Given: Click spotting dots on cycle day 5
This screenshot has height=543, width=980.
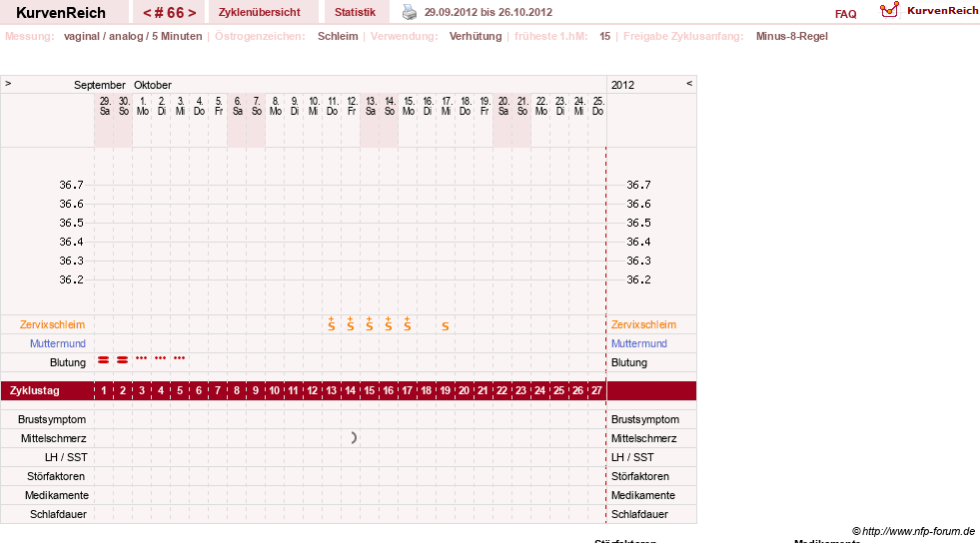Looking at the screenshot, I should [x=180, y=358].
